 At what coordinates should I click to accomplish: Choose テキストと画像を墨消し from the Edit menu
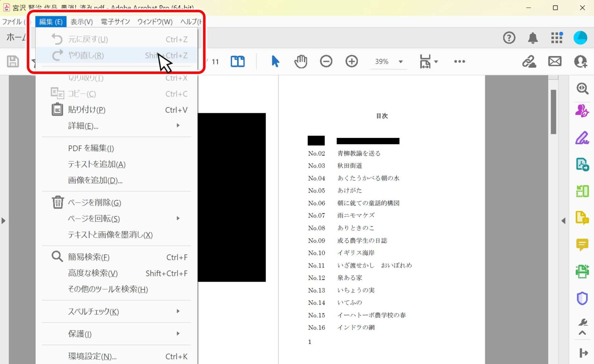(x=109, y=235)
